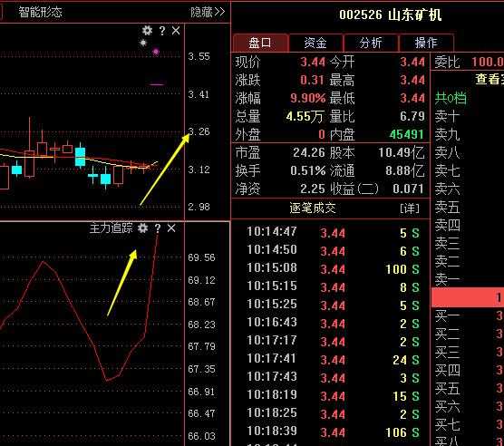
Task: Open the [详] detail link for 逐笔成交
Action: pos(410,208)
